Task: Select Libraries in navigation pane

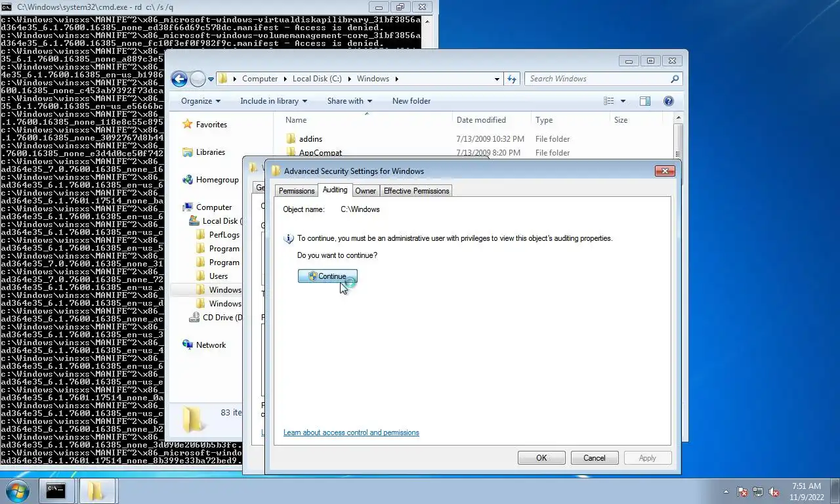Action: click(210, 152)
